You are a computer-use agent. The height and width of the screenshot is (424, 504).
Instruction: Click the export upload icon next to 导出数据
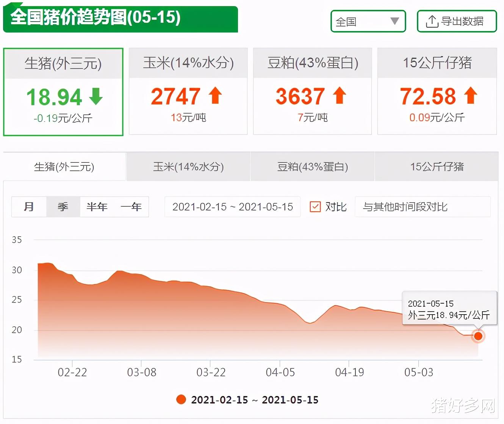(x=432, y=22)
